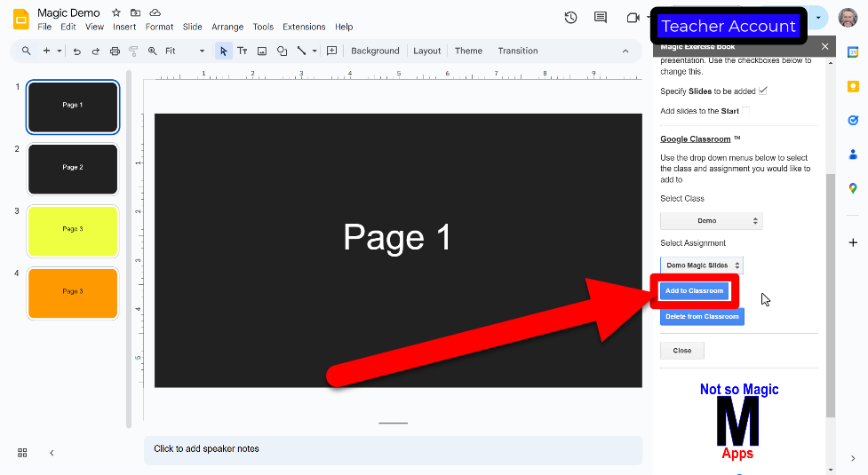Open the Extensions menu
Viewport: 868px width, 475px height.
tap(304, 27)
